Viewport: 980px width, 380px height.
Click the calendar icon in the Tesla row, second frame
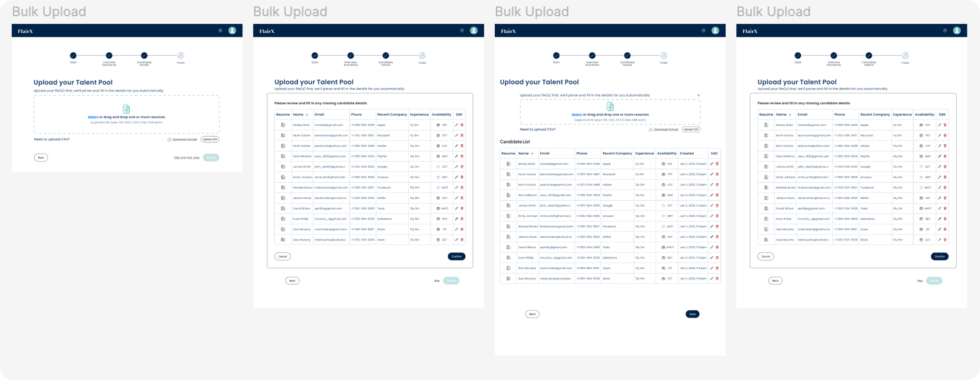(x=438, y=208)
